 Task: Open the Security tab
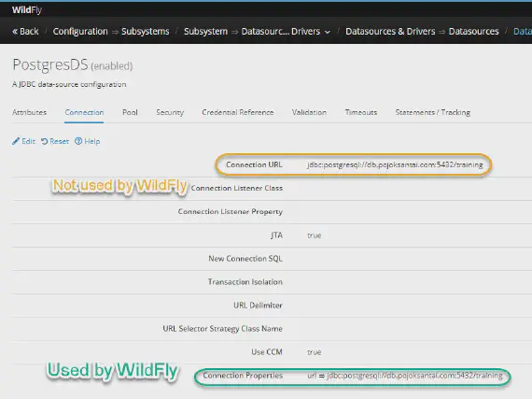tap(170, 112)
